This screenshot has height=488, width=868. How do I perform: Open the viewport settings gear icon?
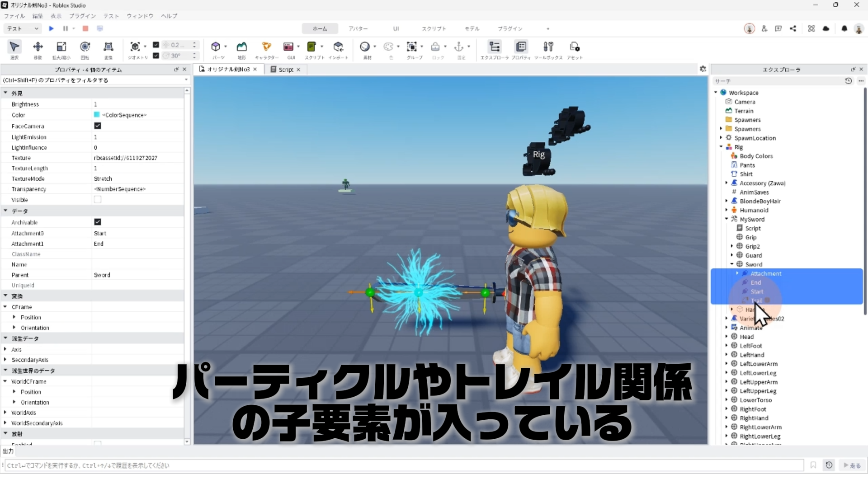(703, 69)
